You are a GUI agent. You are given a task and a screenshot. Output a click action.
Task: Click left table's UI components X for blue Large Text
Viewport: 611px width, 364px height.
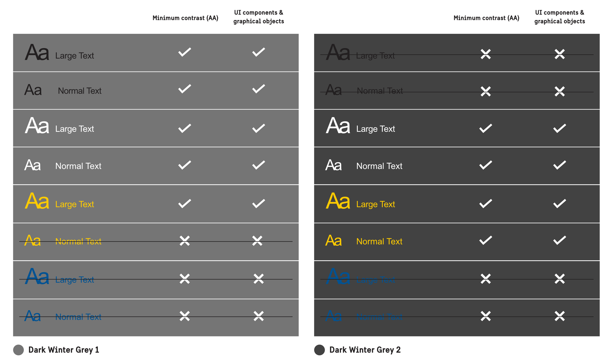point(258,279)
